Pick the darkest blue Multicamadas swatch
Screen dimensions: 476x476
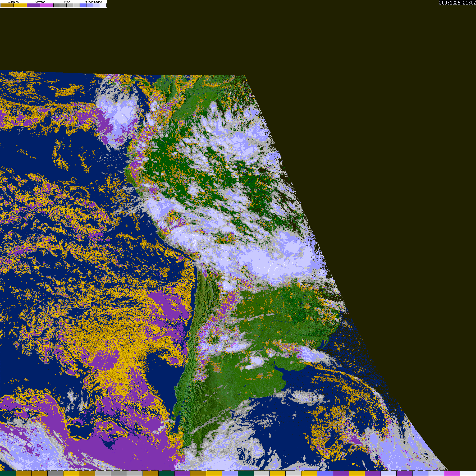pyautogui.click(x=83, y=5)
